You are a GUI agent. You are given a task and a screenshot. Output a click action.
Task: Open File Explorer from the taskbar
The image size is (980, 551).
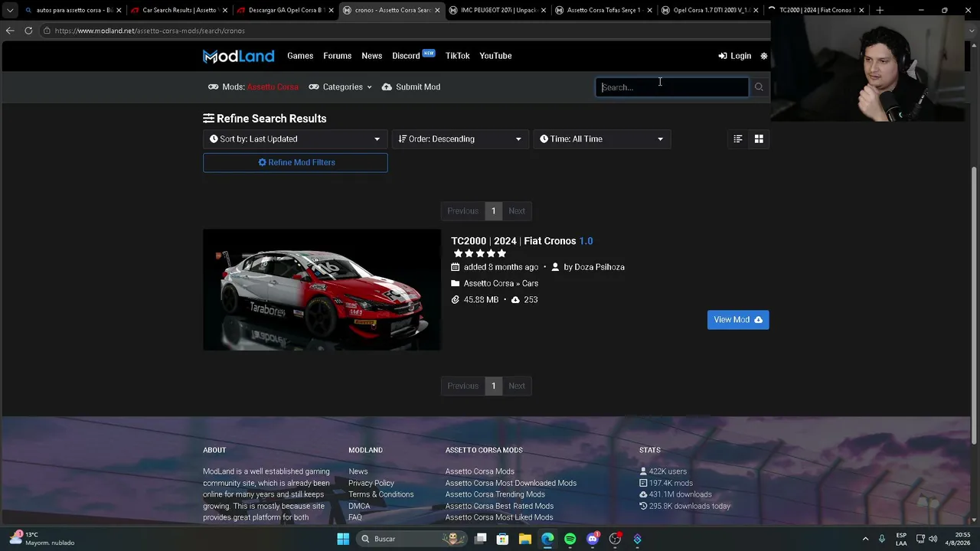(x=525, y=539)
